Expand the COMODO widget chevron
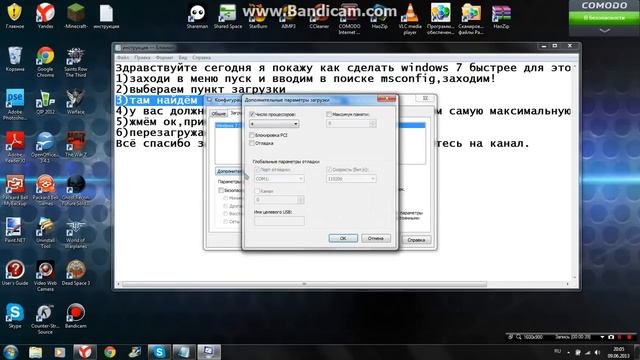This screenshot has width=640, height=360. (x=604, y=31)
